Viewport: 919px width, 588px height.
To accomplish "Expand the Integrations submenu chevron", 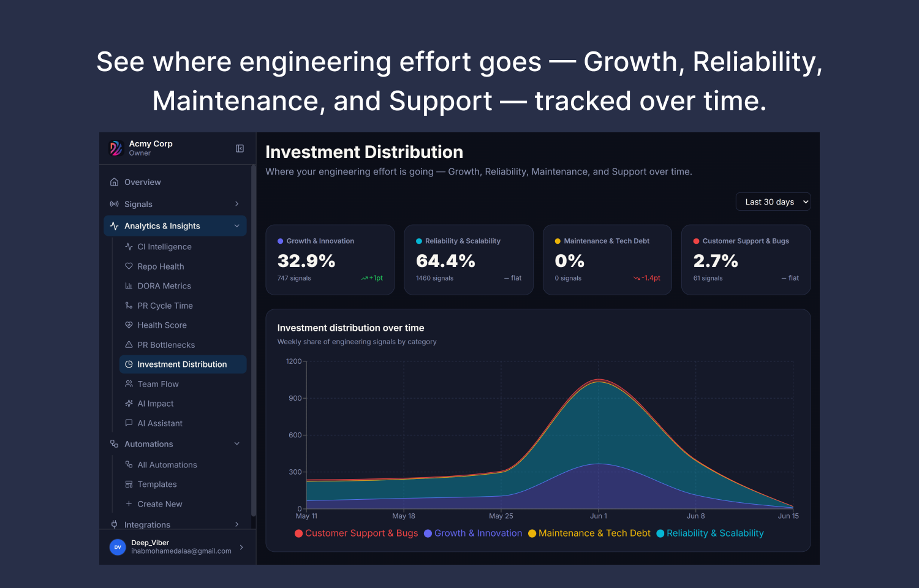I will (236, 524).
